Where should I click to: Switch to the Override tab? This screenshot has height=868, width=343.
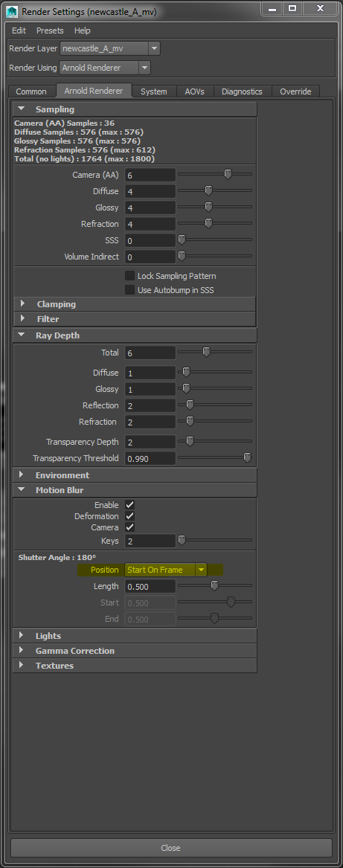[295, 91]
